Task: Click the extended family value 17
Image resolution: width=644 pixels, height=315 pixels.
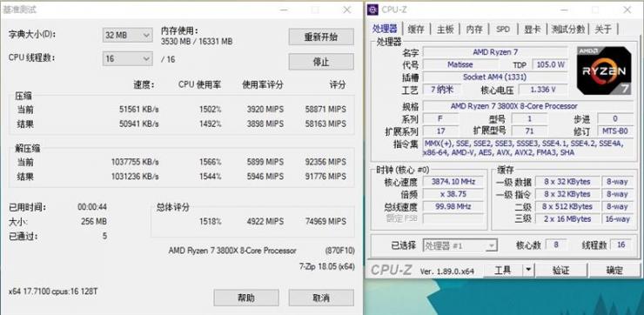Action: pos(441,131)
